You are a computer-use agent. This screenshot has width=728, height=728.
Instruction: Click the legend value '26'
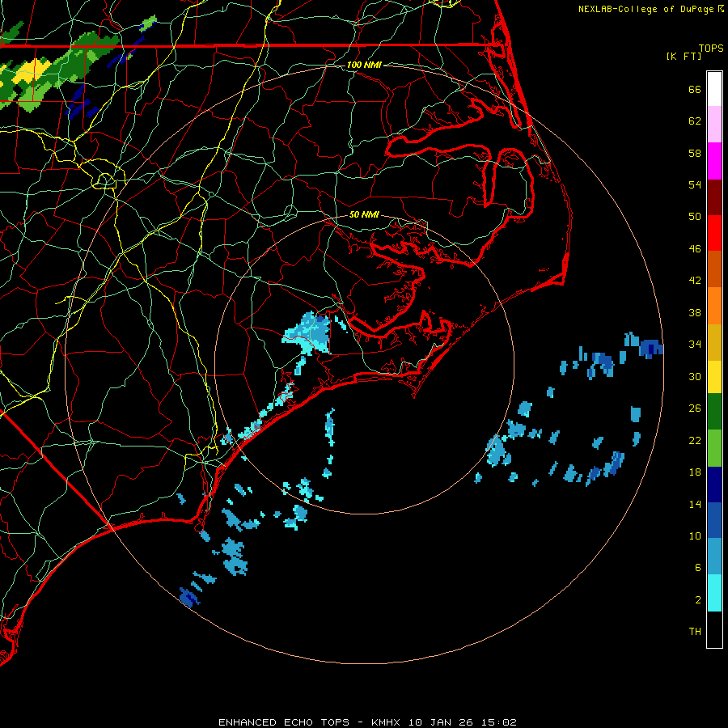[x=695, y=408]
